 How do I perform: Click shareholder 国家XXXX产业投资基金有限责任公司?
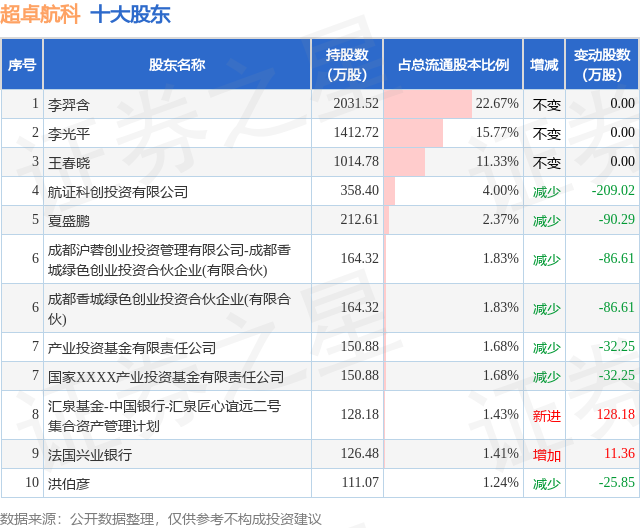tap(166, 376)
